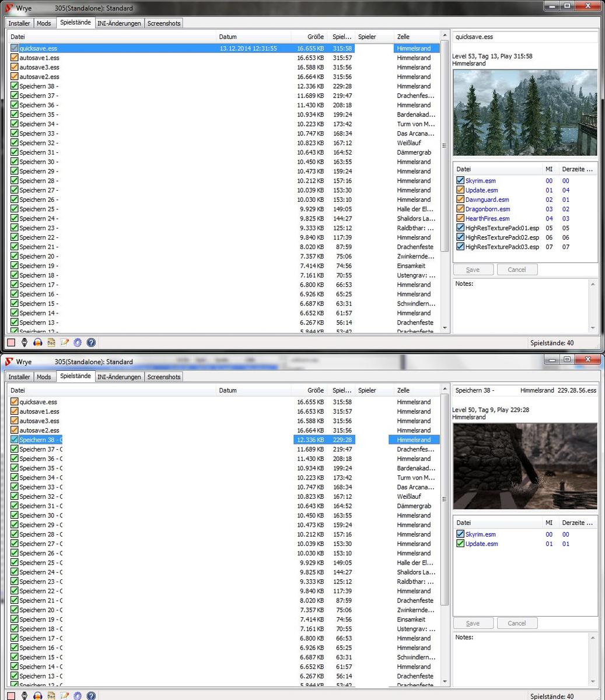Launch Skyrim from the top window's status bar
This screenshot has width=605, height=700.
[x=25, y=343]
